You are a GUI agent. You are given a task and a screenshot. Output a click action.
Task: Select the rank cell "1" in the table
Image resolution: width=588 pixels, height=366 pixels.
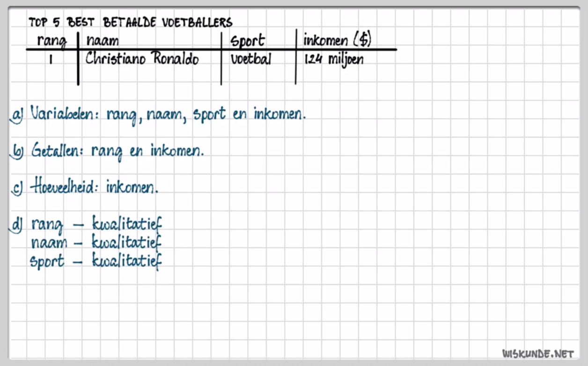[50, 59]
